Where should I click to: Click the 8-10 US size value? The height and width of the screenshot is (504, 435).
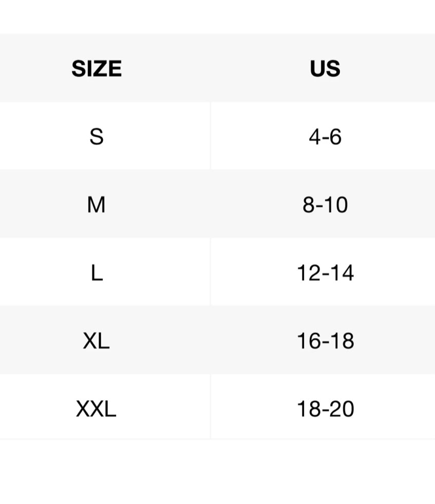click(x=325, y=204)
